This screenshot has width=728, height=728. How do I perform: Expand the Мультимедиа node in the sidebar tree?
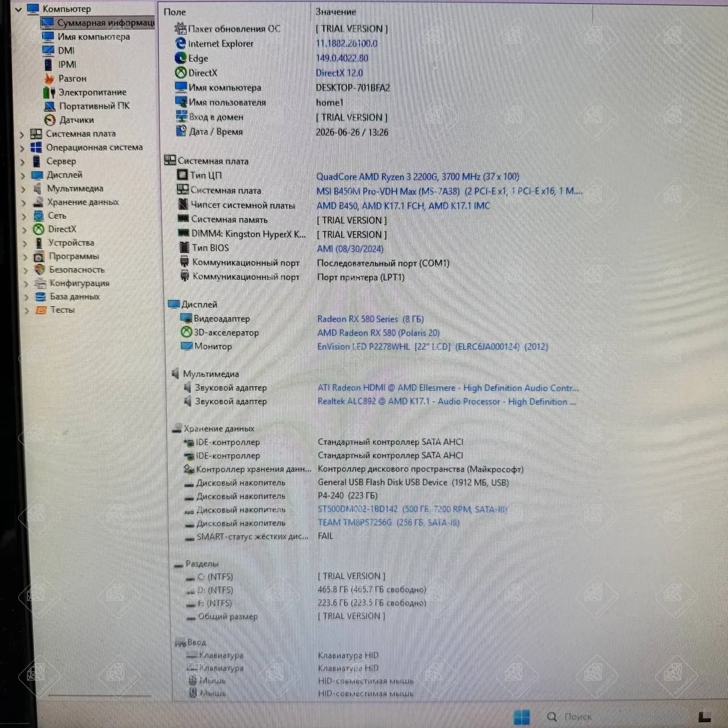23,189
